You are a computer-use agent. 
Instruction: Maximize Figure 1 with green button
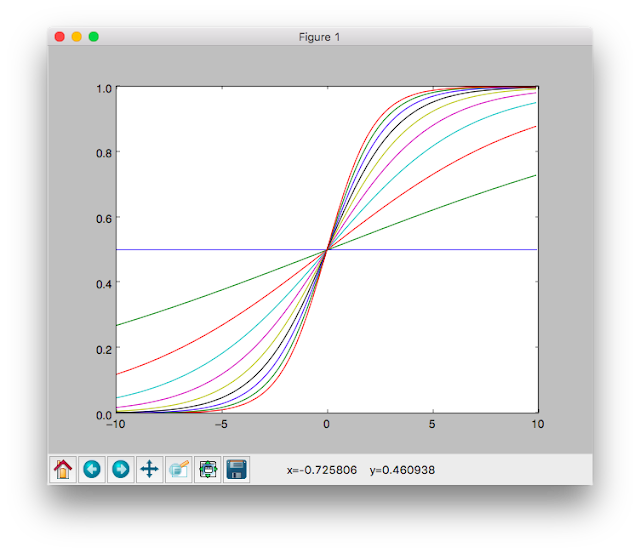coord(94,37)
